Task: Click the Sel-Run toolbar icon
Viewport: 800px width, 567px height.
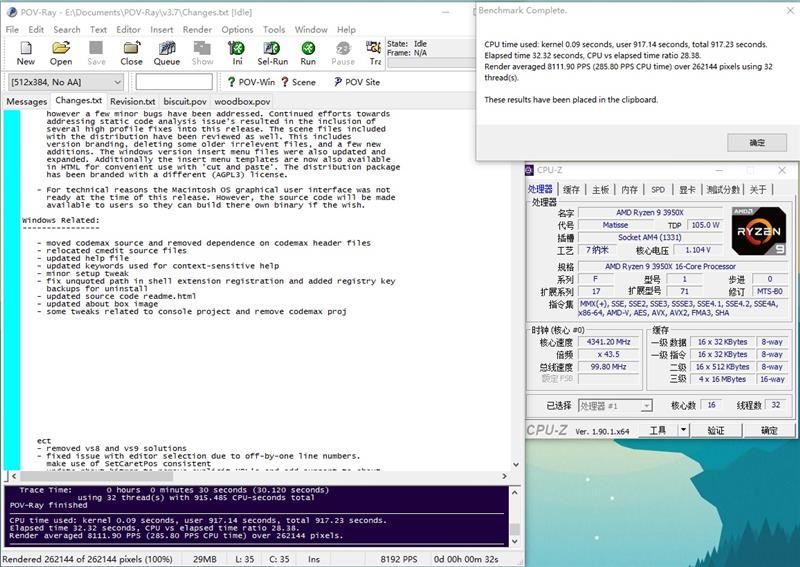Action: coord(272,53)
